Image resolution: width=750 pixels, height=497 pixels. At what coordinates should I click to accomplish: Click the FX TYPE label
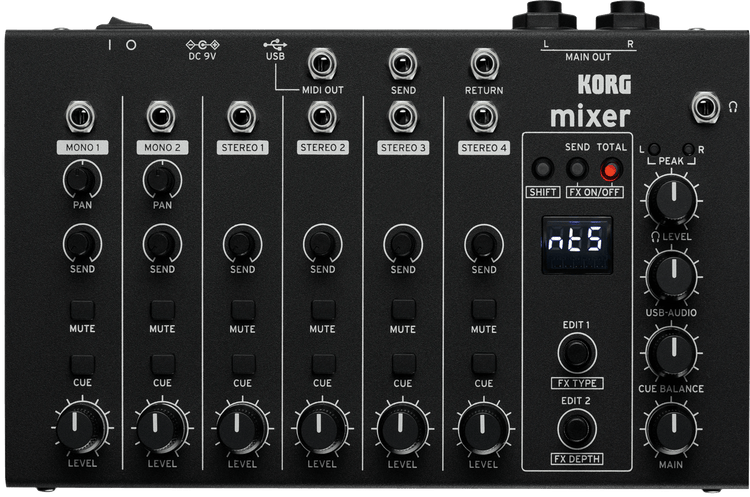pos(577,383)
